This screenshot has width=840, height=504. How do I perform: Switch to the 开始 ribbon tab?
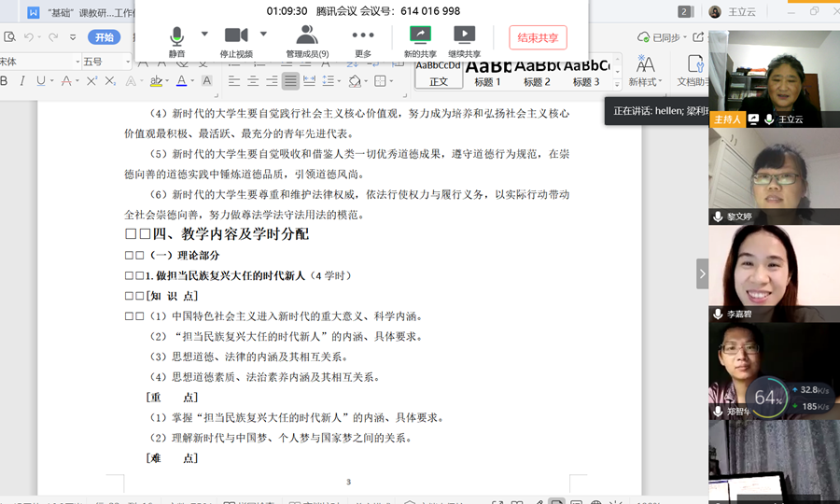pos(104,37)
